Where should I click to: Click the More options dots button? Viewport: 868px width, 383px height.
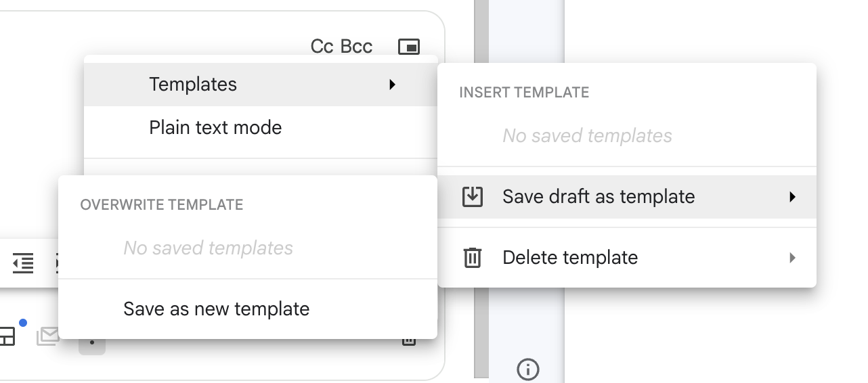click(92, 344)
